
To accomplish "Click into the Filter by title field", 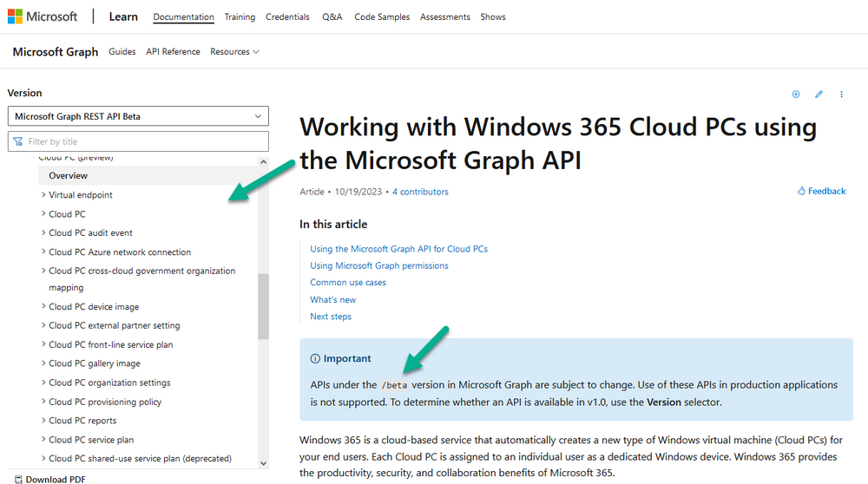I will 138,141.
